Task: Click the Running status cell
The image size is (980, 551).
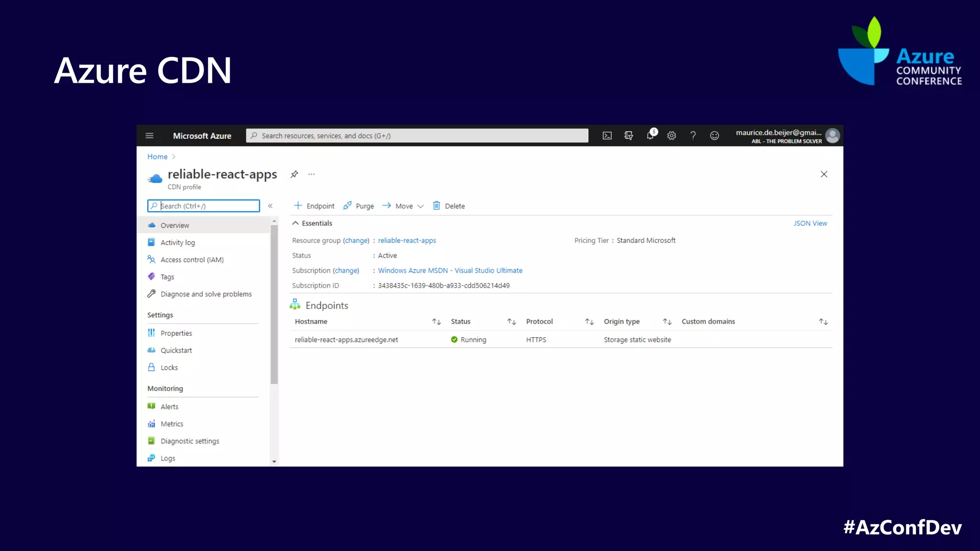Action: [468, 340]
